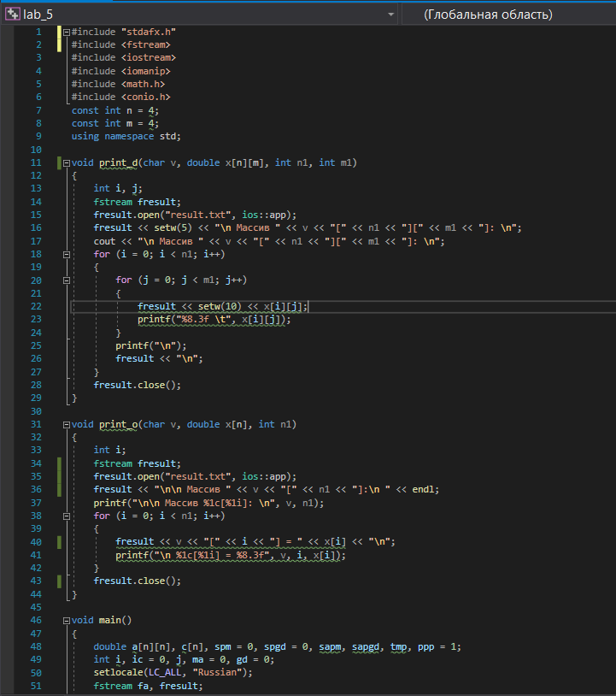Collapse the #include block outlining toggle
The image size is (616, 696).
click(67, 32)
